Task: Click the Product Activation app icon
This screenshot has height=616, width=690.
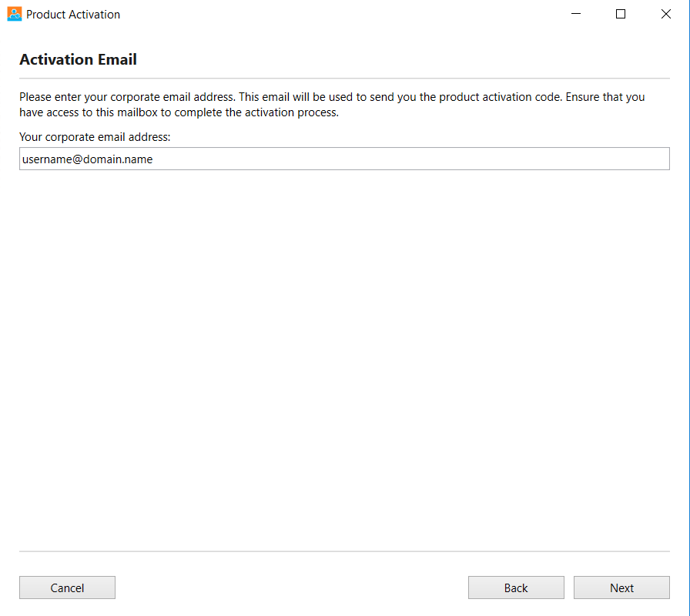Action: click(x=15, y=14)
